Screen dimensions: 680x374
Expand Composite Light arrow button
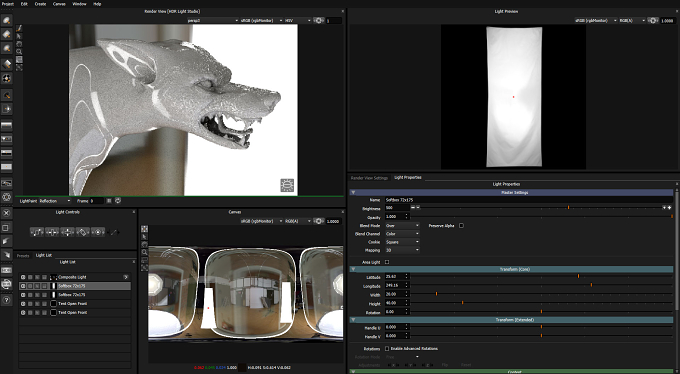coord(126,277)
